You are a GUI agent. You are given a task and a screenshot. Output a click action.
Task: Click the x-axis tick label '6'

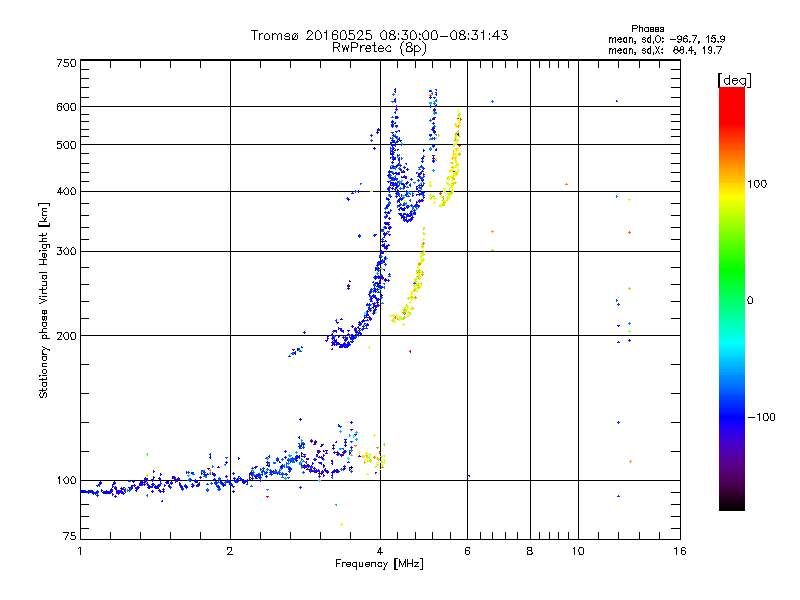[467, 551]
